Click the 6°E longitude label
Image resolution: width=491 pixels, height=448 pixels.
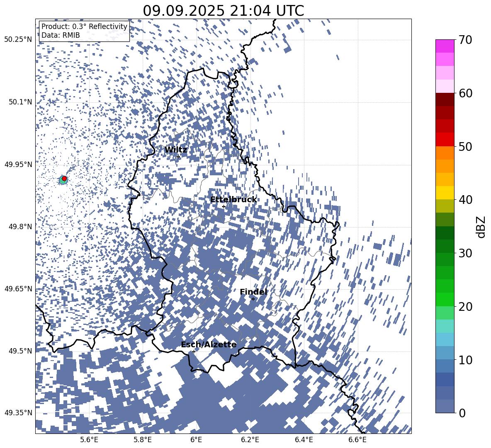tap(196, 440)
